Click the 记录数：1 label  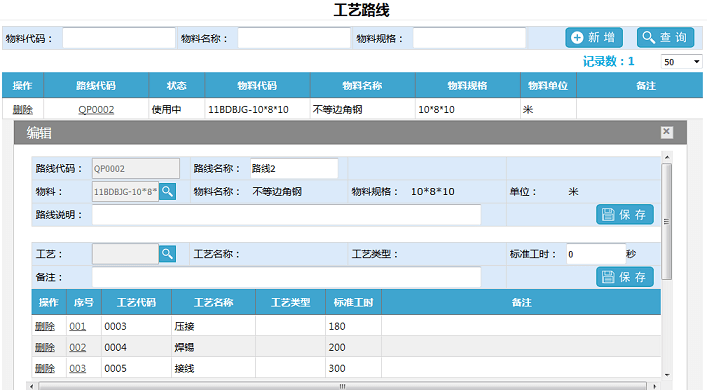click(x=608, y=61)
